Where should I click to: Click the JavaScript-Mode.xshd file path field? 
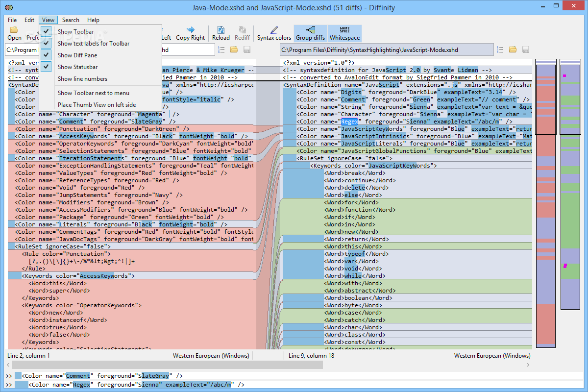(x=387, y=49)
